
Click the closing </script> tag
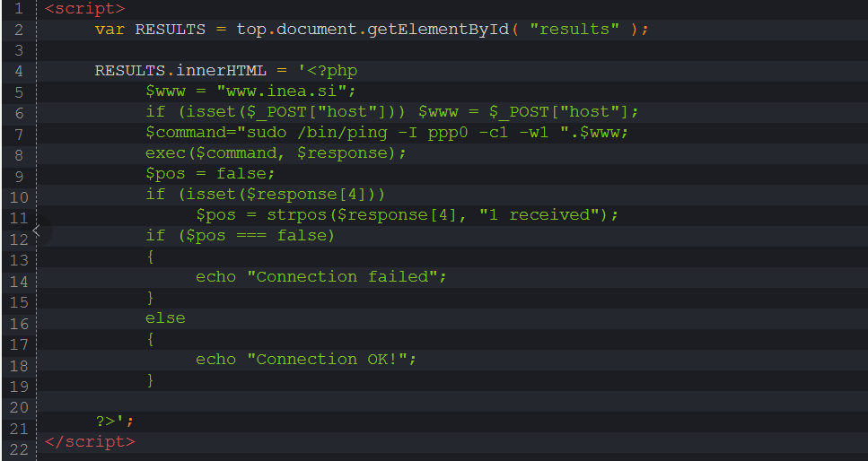tap(90, 441)
